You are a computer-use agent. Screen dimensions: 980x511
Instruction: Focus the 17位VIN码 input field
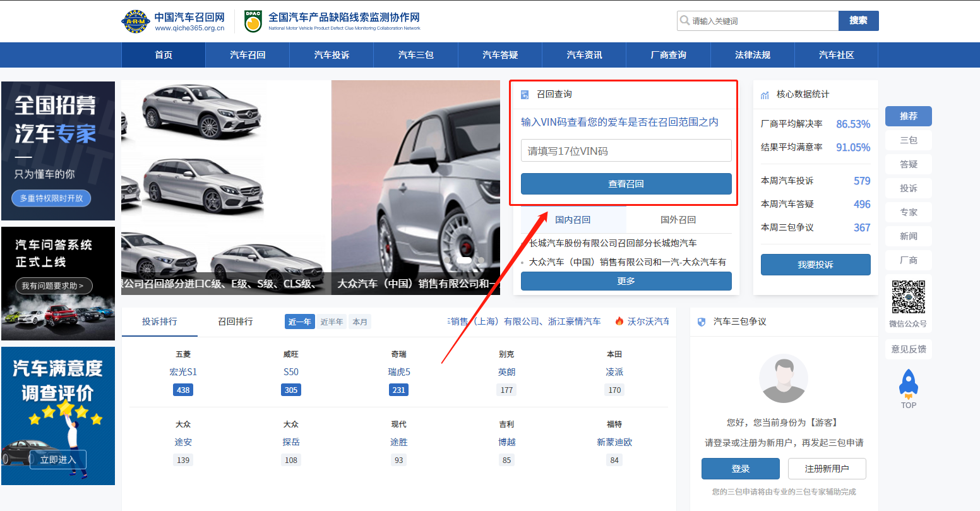(626, 151)
